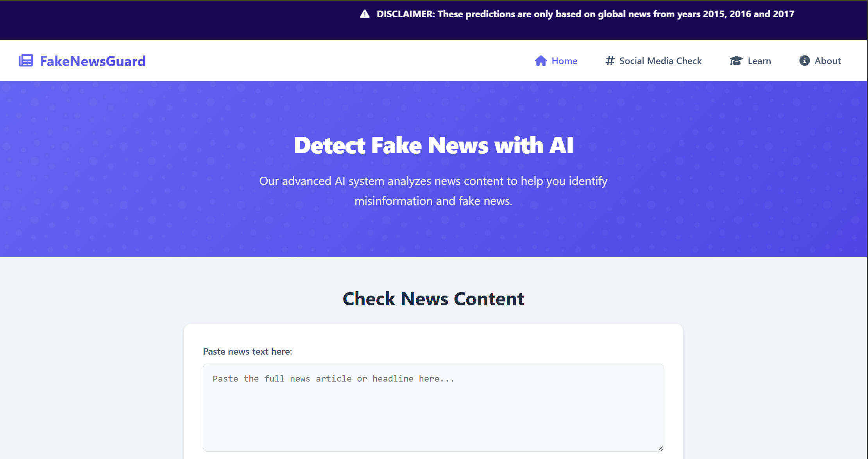This screenshot has height=459, width=868.
Task: Click the info circle icon next to About
Action: pos(804,61)
